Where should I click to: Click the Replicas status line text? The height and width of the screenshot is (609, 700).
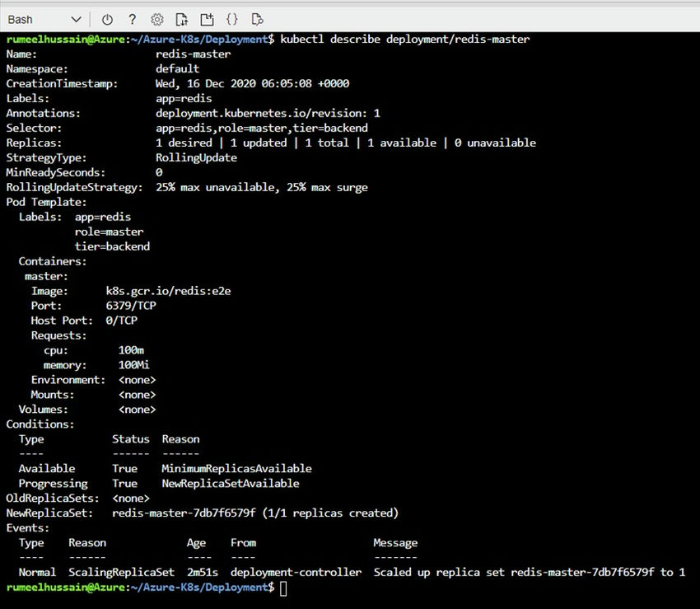346,143
